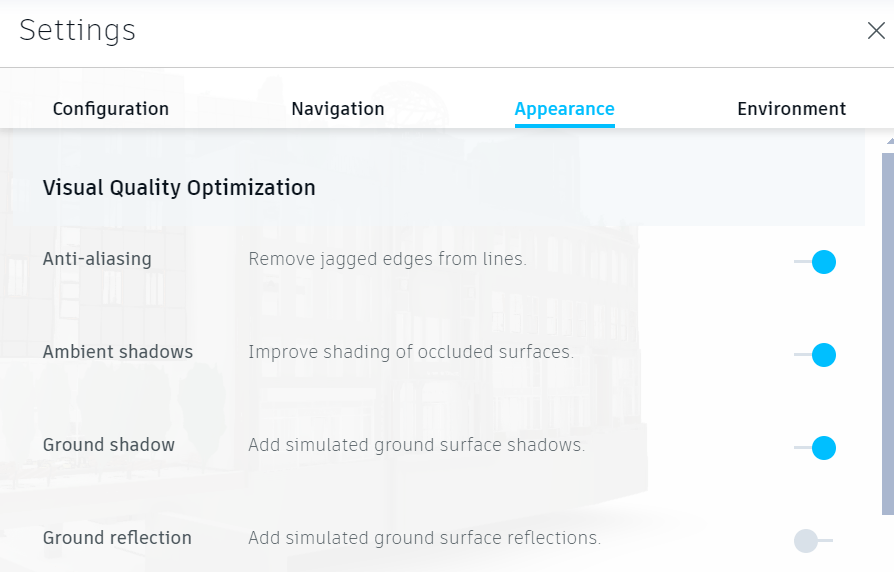Click the Ambient shadows setting label
The height and width of the screenshot is (572, 894).
[118, 352]
